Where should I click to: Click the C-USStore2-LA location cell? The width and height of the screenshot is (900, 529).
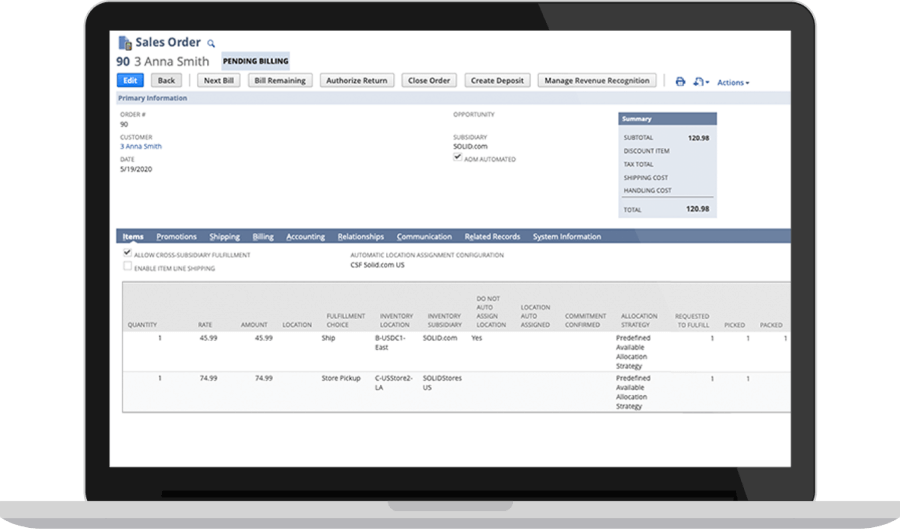[394, 383]
